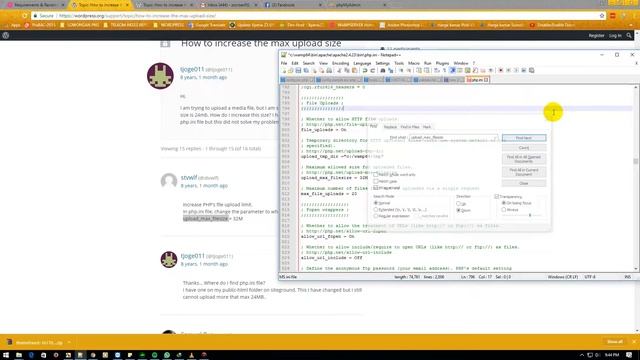Click Register link in WordPress bar

(x=596, y=36)
